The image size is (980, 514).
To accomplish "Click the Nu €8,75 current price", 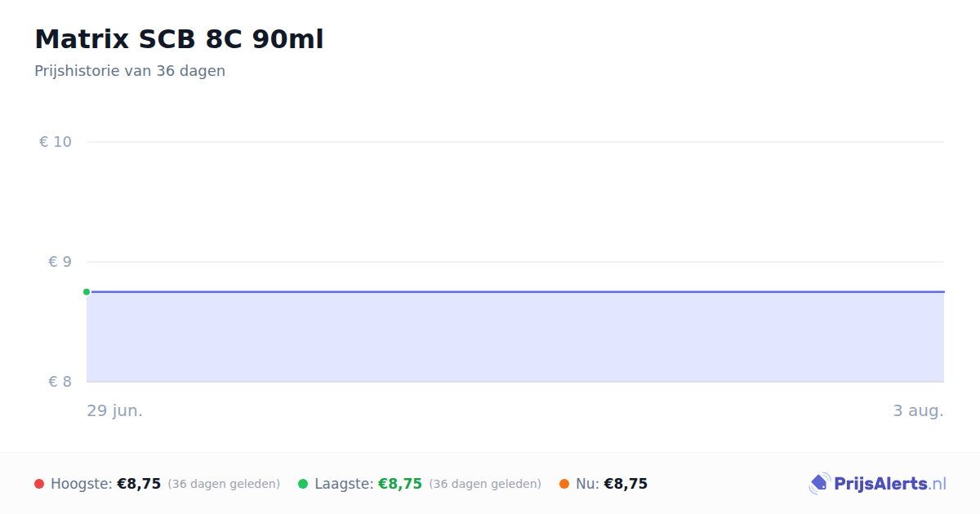I will (626, 484).
